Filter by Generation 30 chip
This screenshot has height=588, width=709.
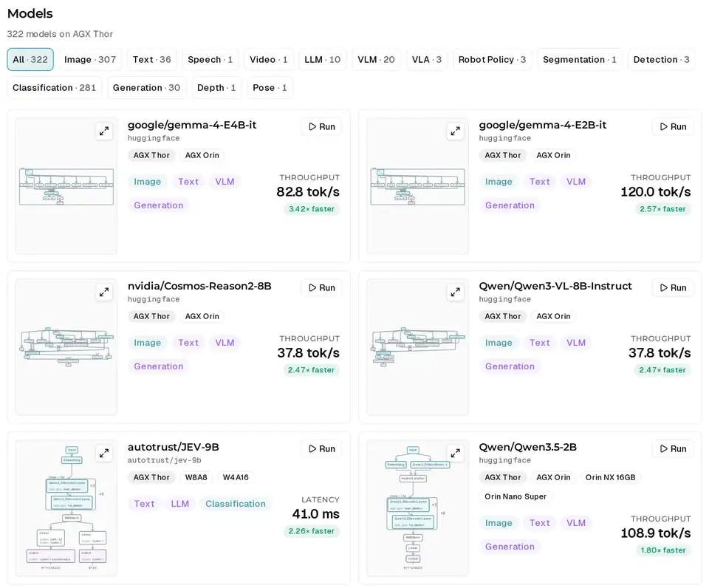[146, 88]
